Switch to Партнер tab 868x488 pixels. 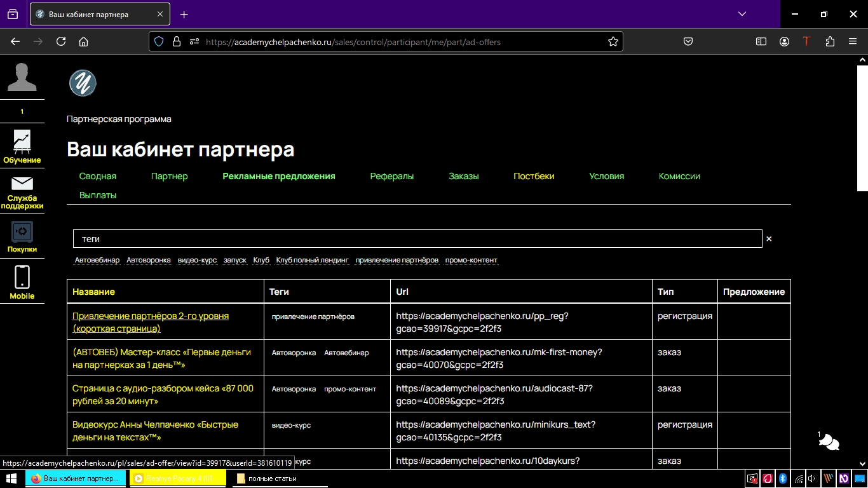tap(170, 176)
